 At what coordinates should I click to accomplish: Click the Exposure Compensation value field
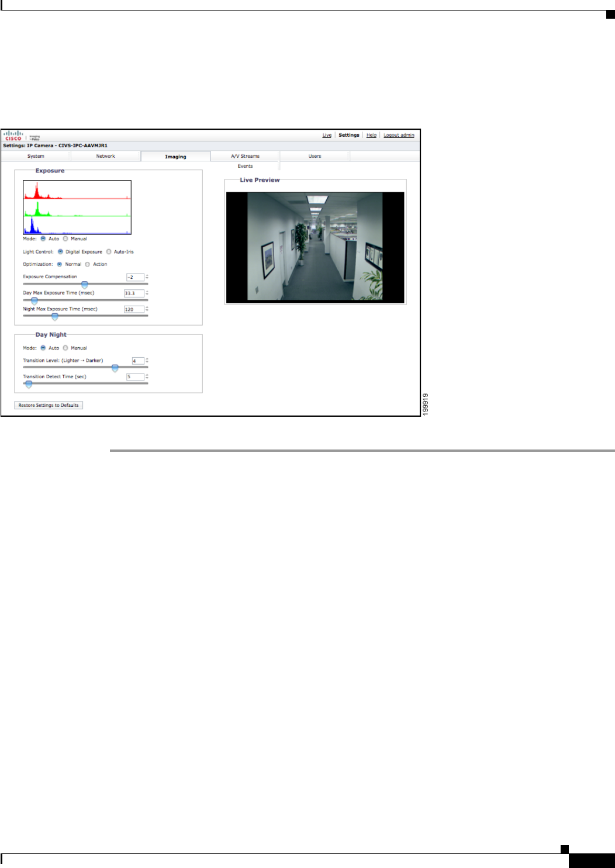click(135, 277)
